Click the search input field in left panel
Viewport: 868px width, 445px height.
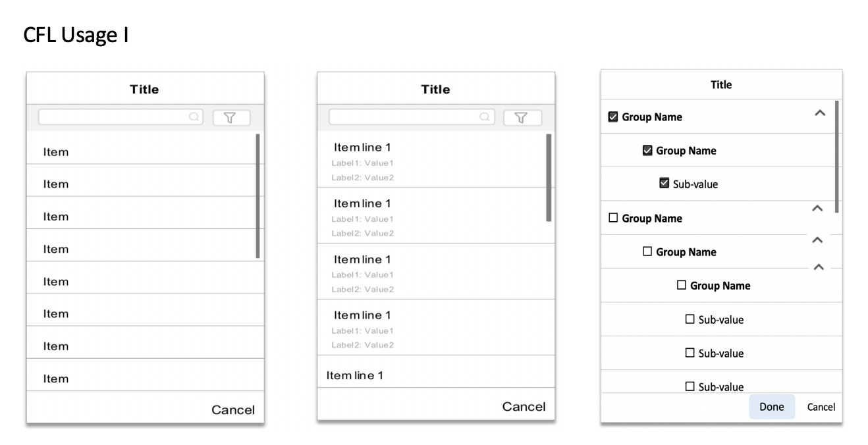[x=113, y=117]
